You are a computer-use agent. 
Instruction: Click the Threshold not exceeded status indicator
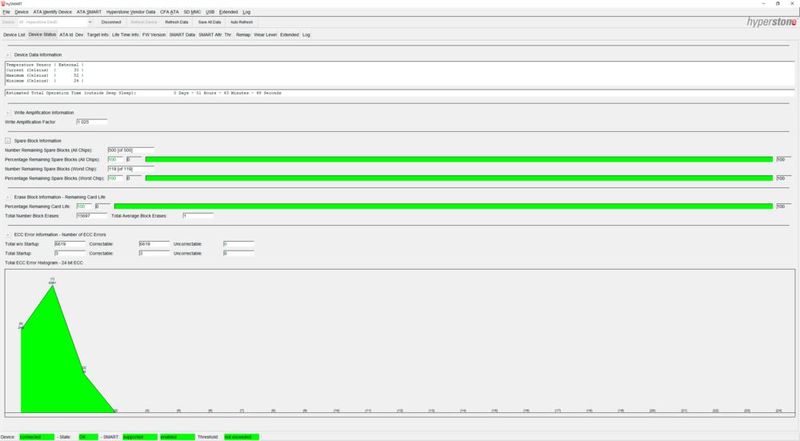click(241, 437)
